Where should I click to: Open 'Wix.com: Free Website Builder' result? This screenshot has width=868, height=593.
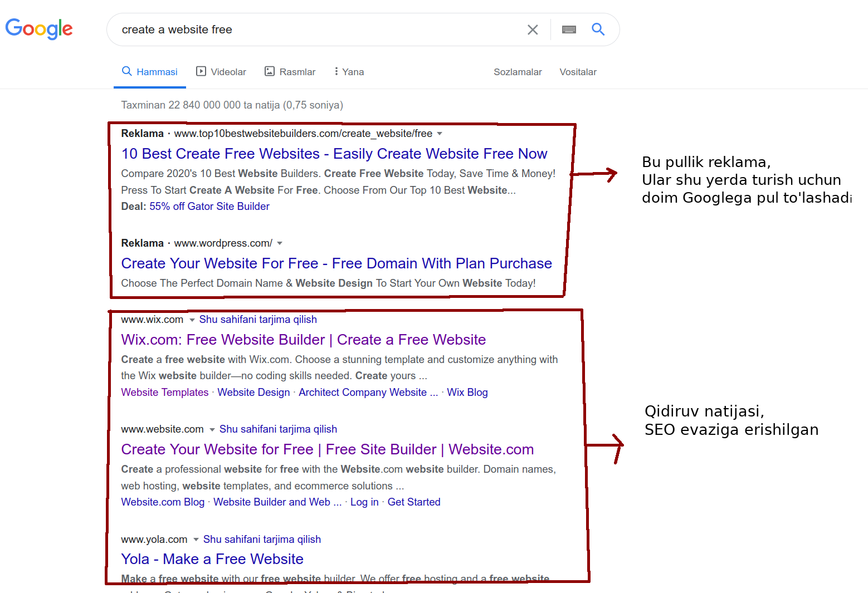point(304,340)
